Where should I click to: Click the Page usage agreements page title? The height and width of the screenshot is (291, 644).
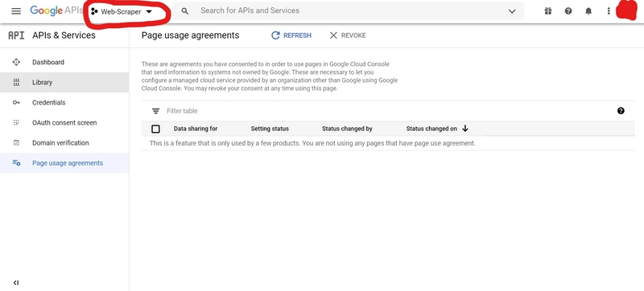[x=190, y=35]
